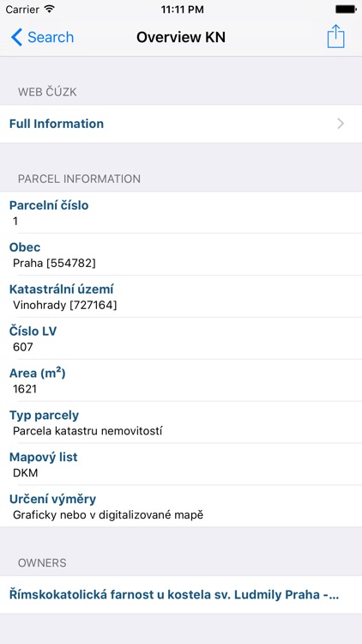The height and width of the screenshot is (644, 362).
Task: Tap the battery indicator icon
Action: [346, 9]
